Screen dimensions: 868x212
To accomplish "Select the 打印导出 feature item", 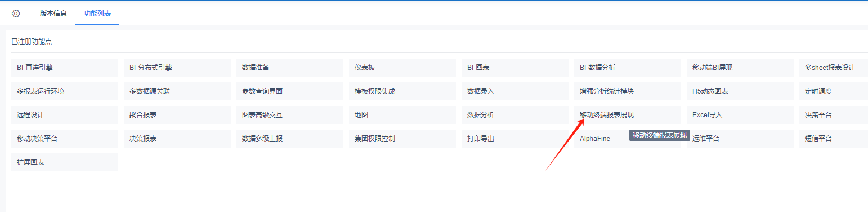I will click(515, 139).
